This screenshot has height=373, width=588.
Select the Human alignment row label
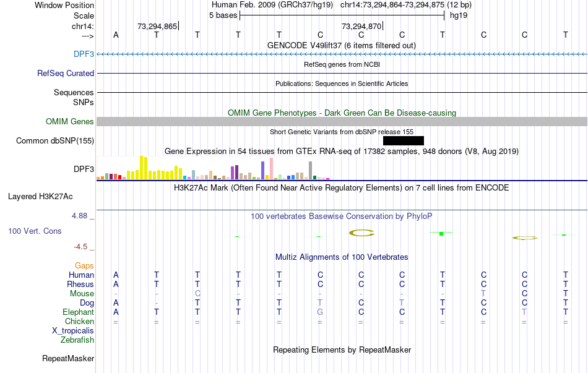coord(81,275)
